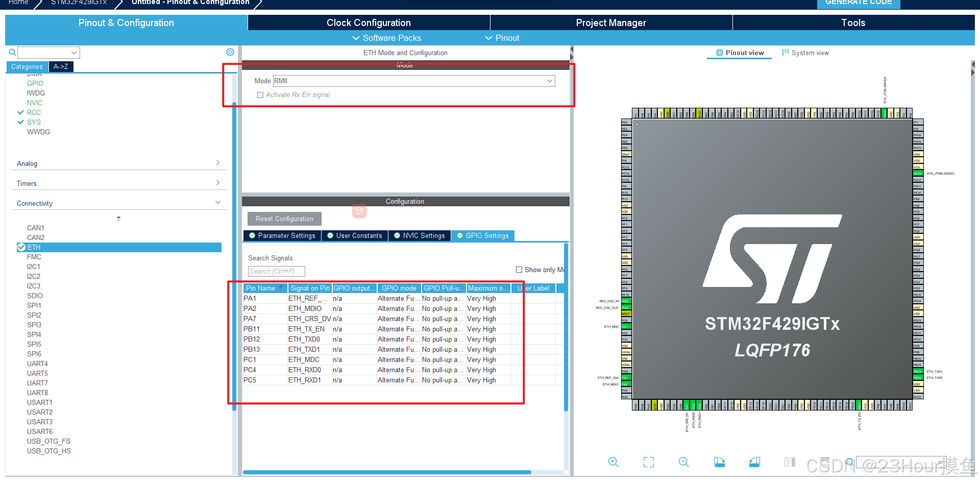Image resolution: width=980 pixels, height=482 pixels.
Task: Click the Search Signals input field
Action: (276, 271)
